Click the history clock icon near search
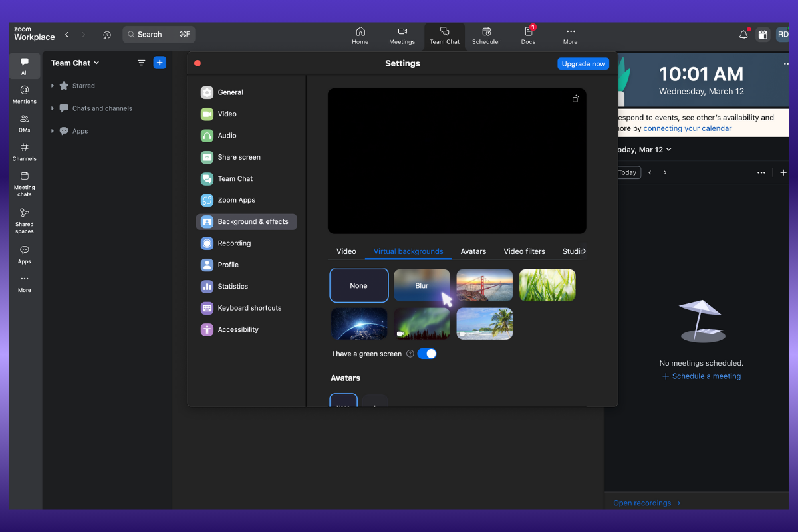The width and height of the screenshot is (798, 532). (107, 35)
